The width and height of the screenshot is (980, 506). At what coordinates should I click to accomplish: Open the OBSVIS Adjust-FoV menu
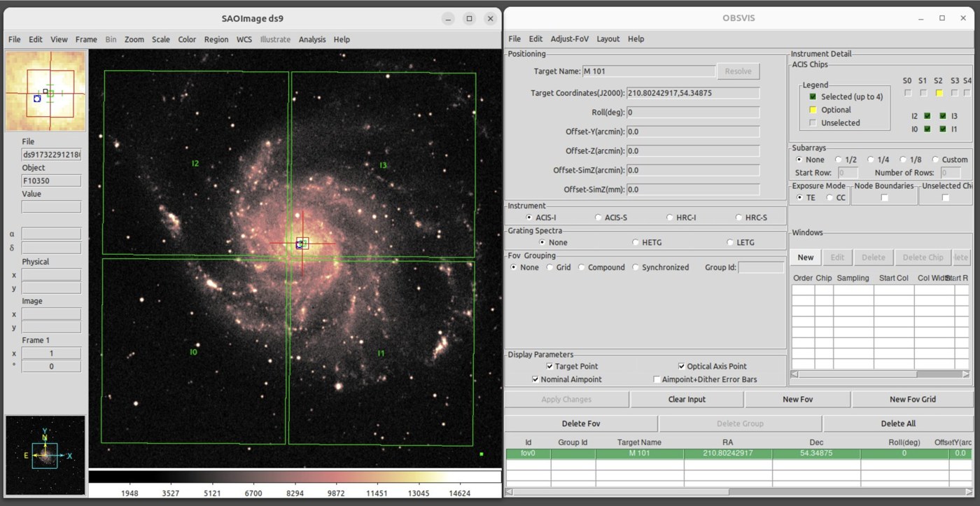(x=569, y=38)
